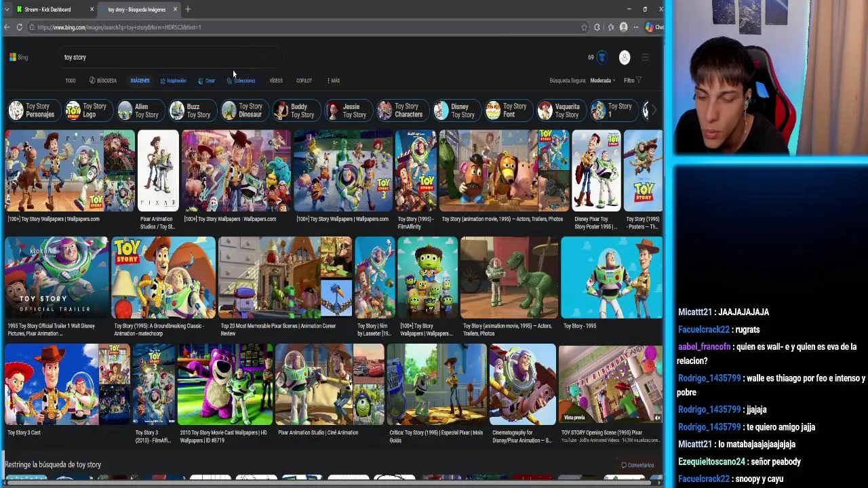Open browser extensions icon

(597, 27)
